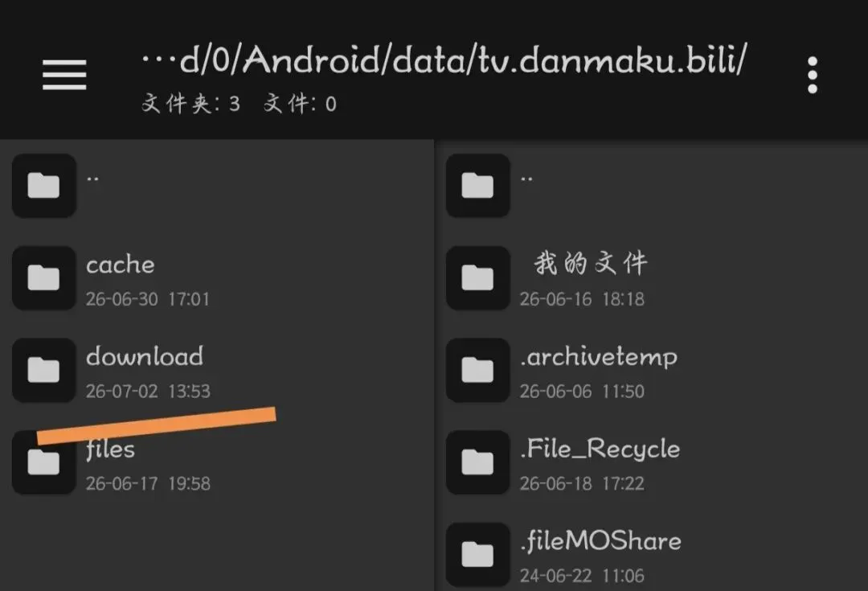Image resolution: width=868 pixels, height=591 pixels.
Task: Open the cache folder name
Action: pos(120,265)
